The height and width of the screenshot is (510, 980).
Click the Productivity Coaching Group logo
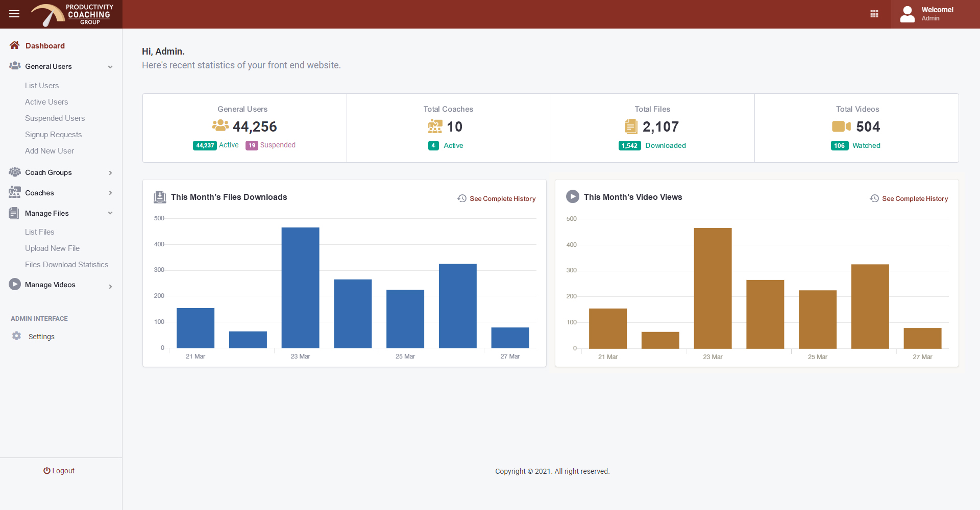pos(72,14)
